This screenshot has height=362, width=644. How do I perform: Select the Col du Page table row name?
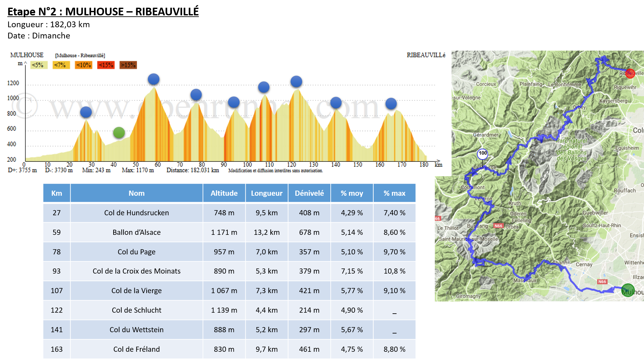pos(136,252)
